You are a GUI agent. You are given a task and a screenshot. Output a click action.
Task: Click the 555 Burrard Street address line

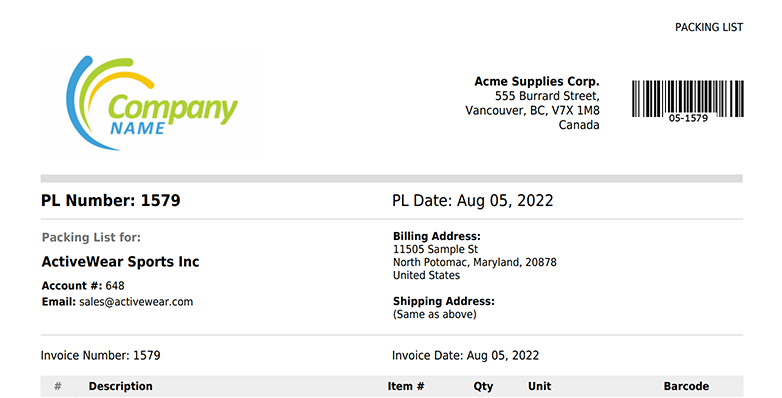click(547, 96)
